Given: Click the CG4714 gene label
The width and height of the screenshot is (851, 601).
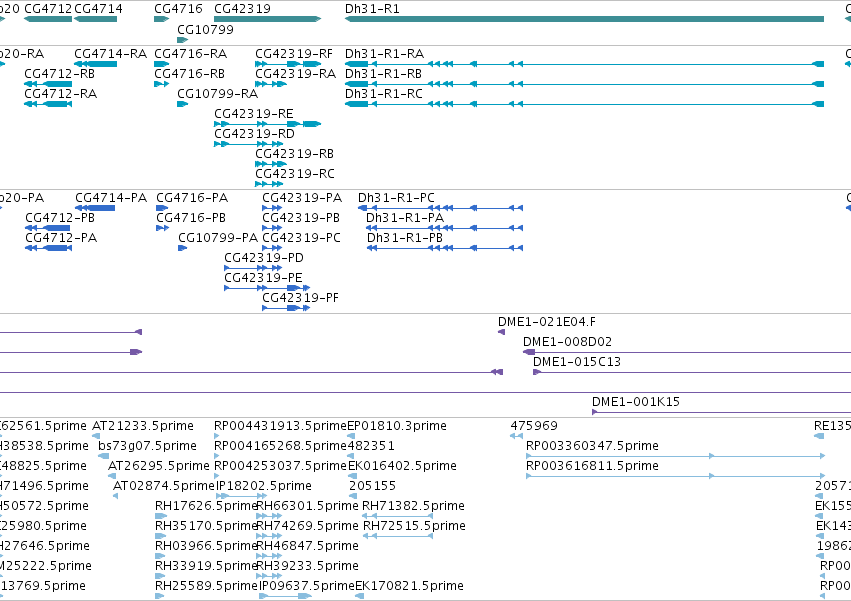Looking at the screenshot, I should [98, 9].
